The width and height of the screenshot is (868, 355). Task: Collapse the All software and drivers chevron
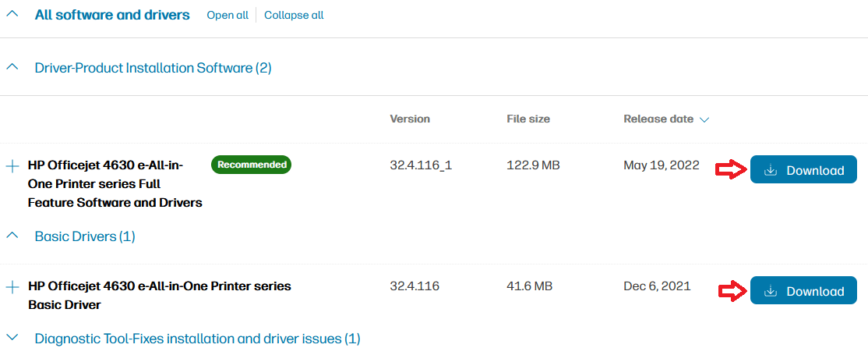click(x=12, y=15)
